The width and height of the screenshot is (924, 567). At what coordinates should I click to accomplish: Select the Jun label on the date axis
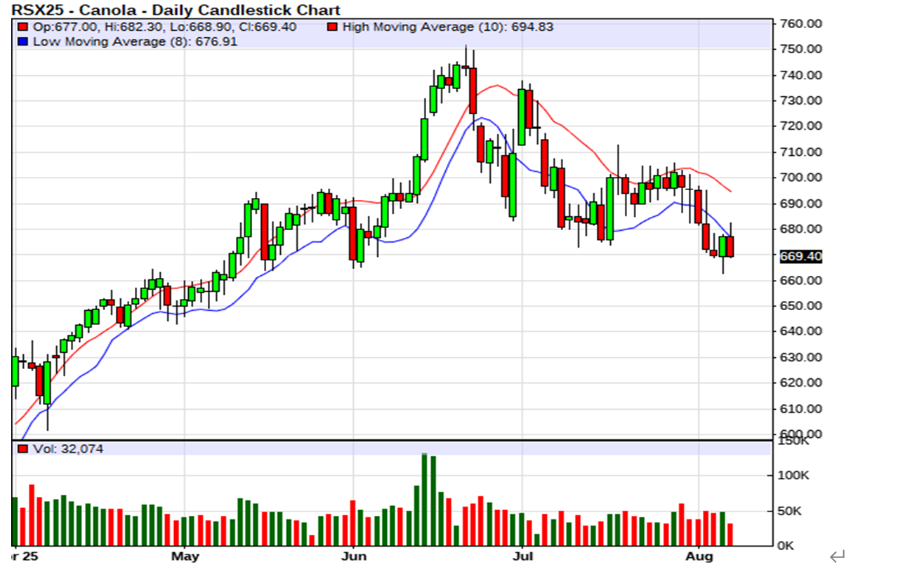352,556
